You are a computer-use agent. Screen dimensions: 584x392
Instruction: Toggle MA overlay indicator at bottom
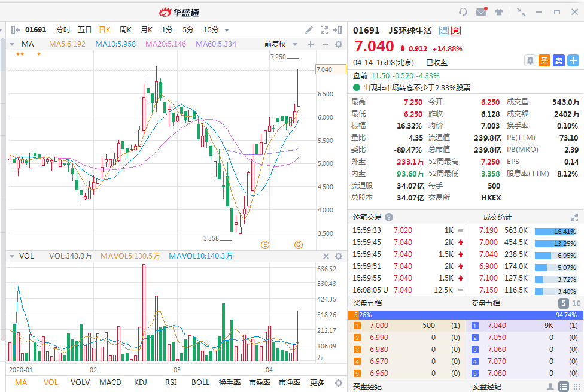point(21,382)
